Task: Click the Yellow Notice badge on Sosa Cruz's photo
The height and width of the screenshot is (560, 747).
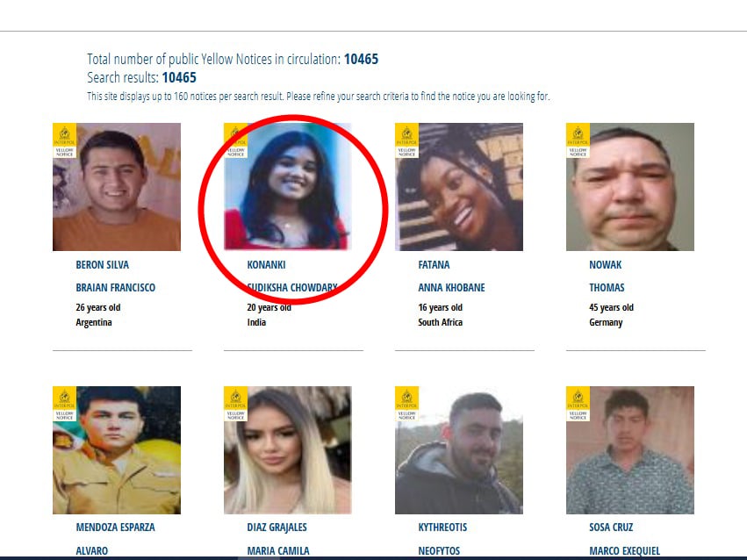Action: click(578, 404)
